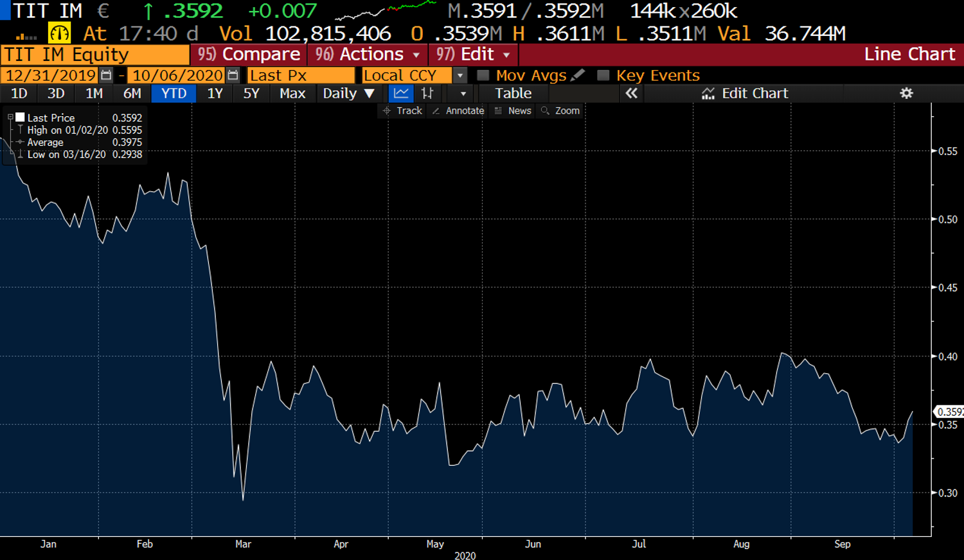This screenshot has height=560, width=964.
Task: Click the 95) Compare button
Action: 249,55
